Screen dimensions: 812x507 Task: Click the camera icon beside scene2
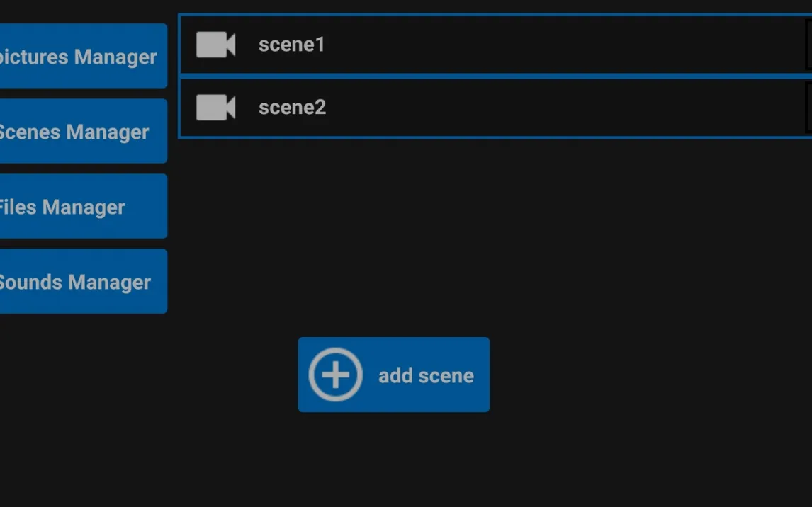coord(215,108)
